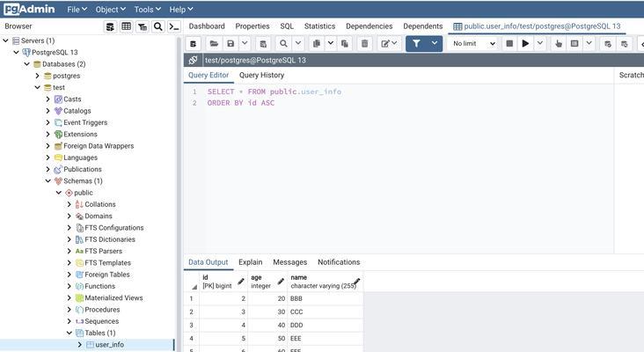644x352 pixels.
Task: Click the Save File disk icon
Action: [231, 43]
